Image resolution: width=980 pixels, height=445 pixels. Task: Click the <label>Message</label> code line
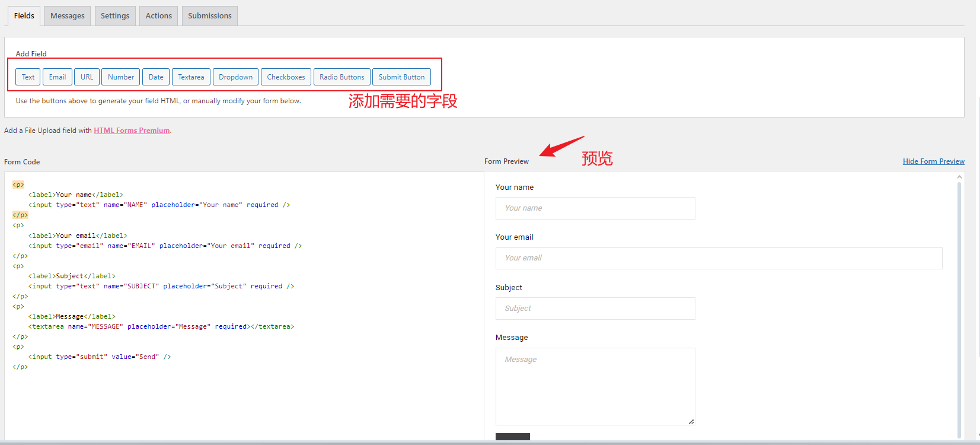[x=72, y=316]
